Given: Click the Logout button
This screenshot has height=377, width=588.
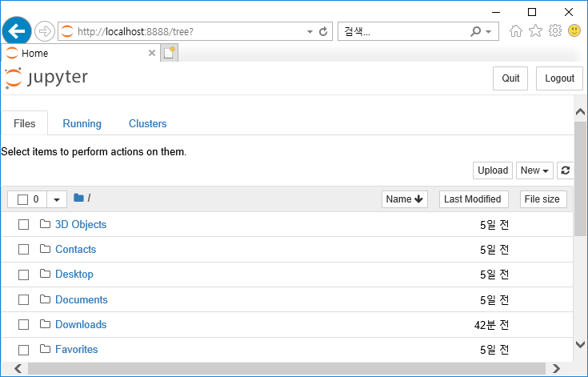Looking at the screenshot, I should 559,78.
